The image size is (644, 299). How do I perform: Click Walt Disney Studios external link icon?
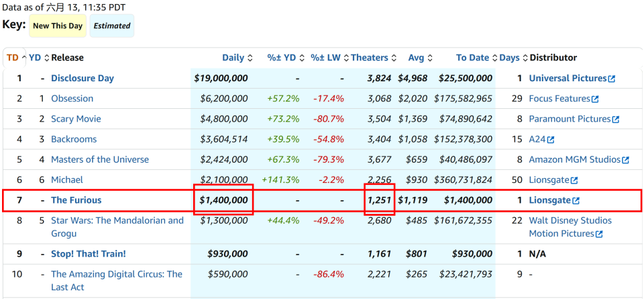click(599, 234)
